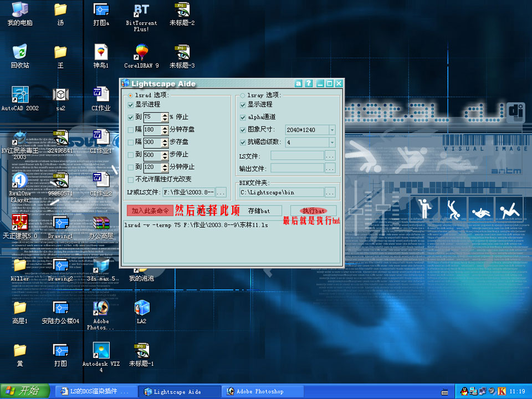532x399 pixels.
Task: Select the CorelDRAW 9 balloon shortcut
Action: (141, 56)
